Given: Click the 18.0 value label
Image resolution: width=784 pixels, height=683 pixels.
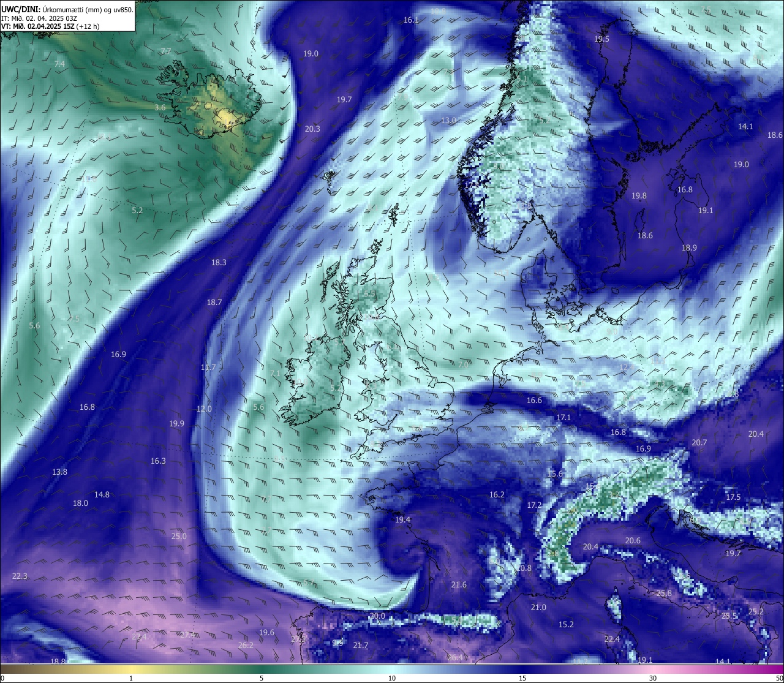Looking at the screenshot, I should pyautogui.click(x=80, y=503).
